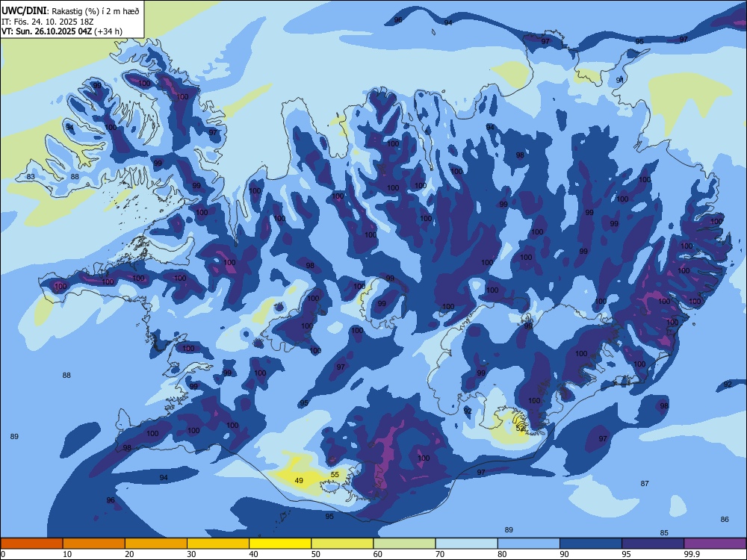Click the legend tick label 20
747x560 pixels.
pyautogui.click(x=129, y=554)
